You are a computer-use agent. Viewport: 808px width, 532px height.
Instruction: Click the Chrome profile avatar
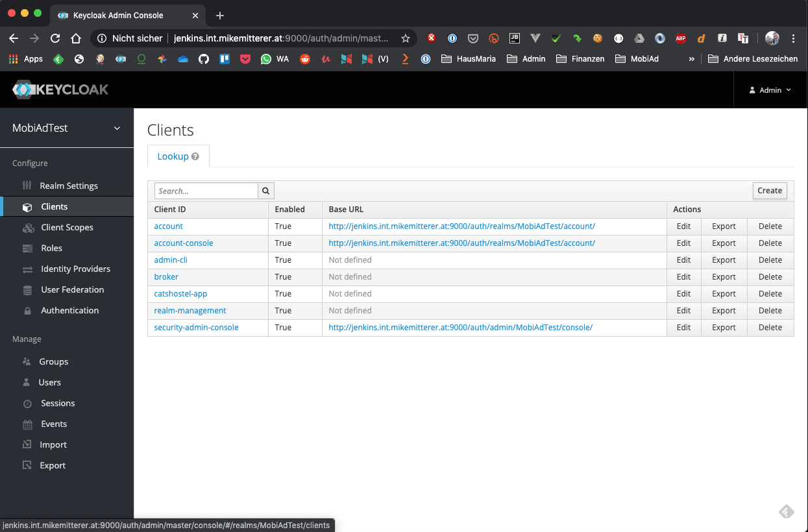coord(772,38)
